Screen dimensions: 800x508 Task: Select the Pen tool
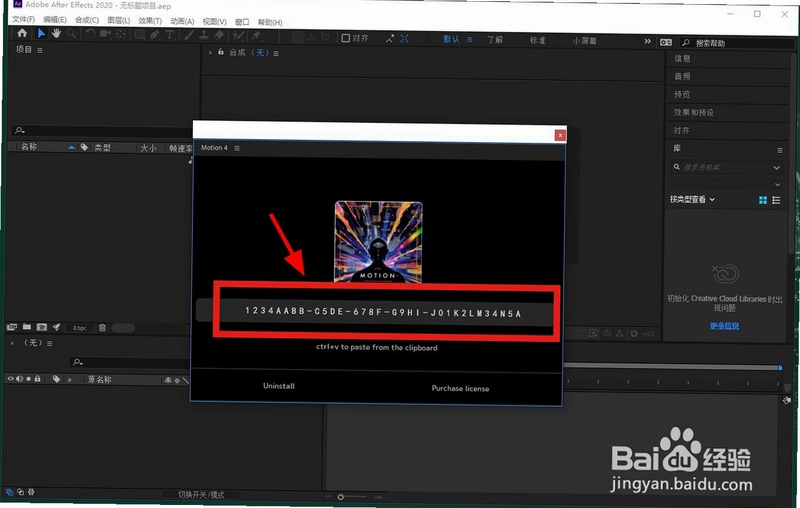pyautogui.click(x=155, y=35)
